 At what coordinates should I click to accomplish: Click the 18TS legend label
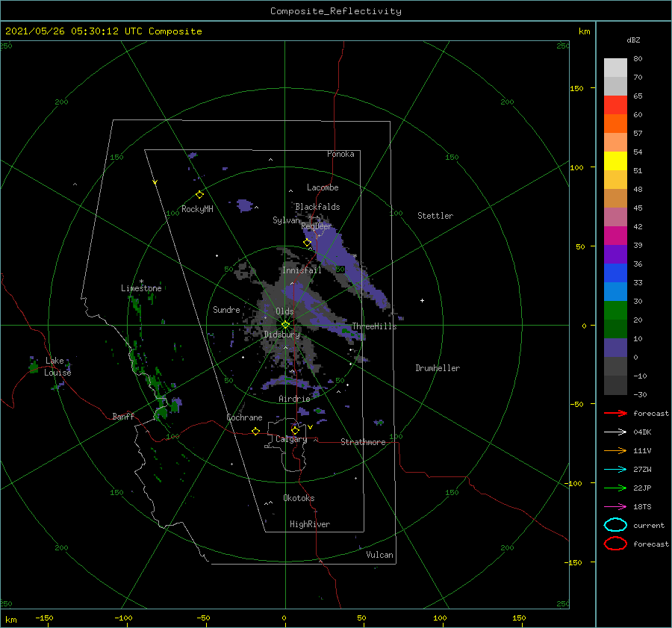[x=642, y=506]
